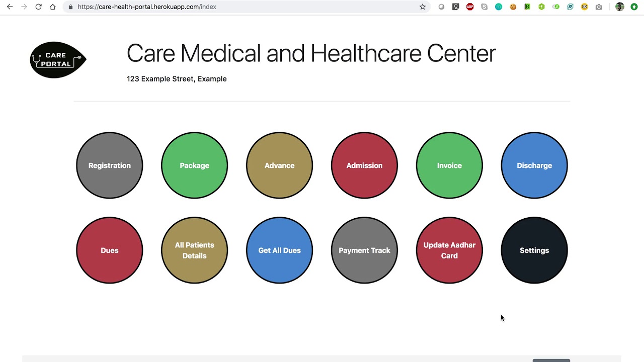Open Payment Track

pyautogui.click(x=364, y=250)
